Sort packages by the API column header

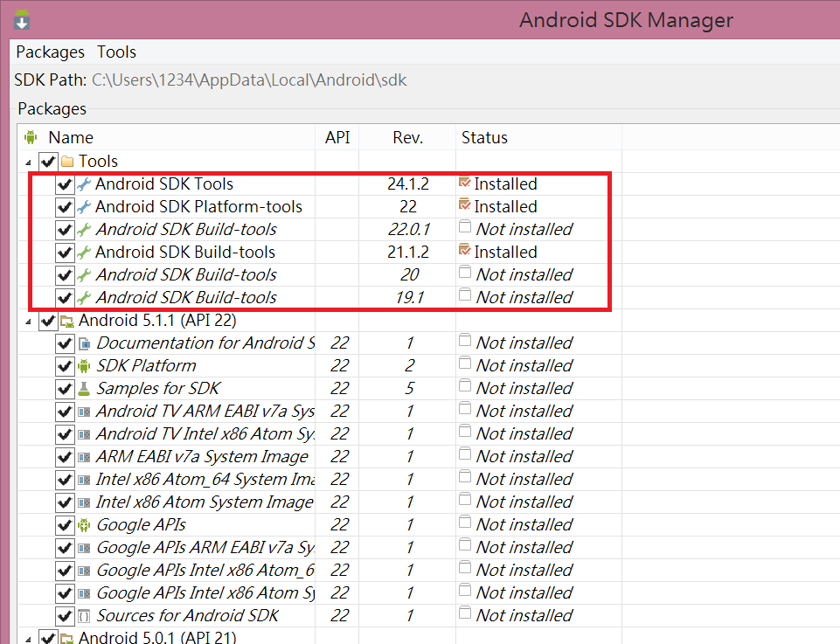[x=337, y=138]
